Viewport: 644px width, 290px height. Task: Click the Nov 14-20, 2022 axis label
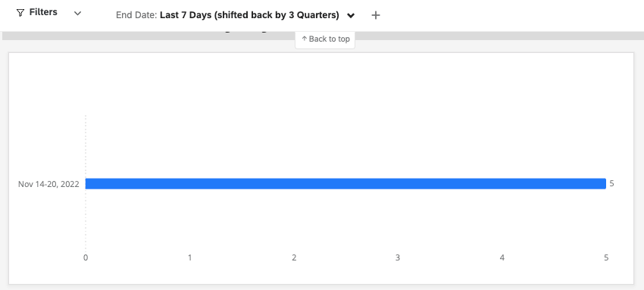pos(48,184)
